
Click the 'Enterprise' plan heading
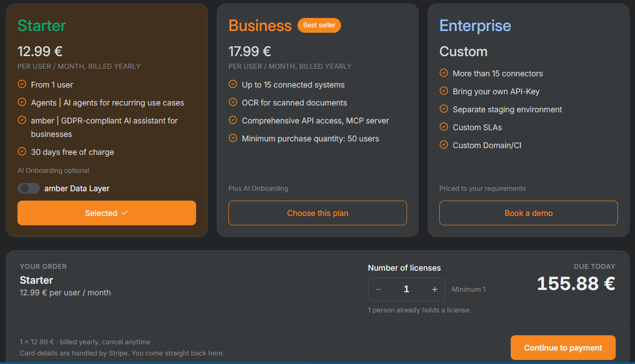475,26
